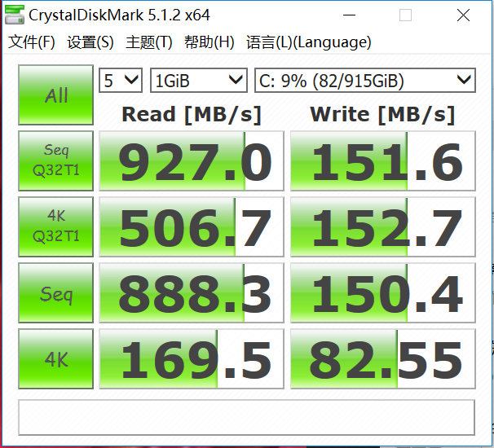The width and height of the screenshot is (494, 448).
Task: Run the plain Seq benchmark
Action: click(56, 292)
